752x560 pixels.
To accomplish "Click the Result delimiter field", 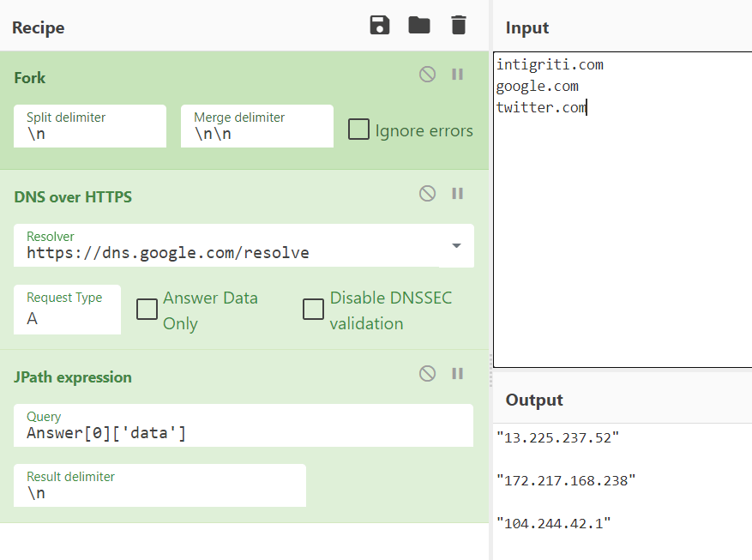I will tap(159, 485).
